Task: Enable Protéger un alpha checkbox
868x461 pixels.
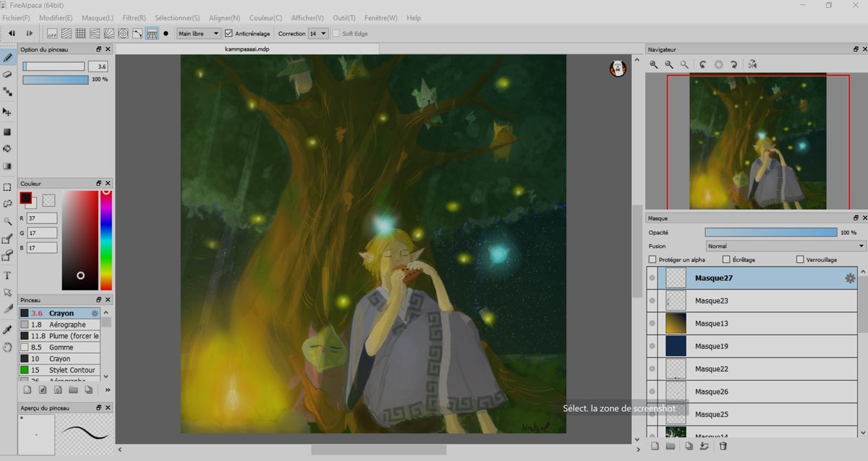Action: coord(652,259)
